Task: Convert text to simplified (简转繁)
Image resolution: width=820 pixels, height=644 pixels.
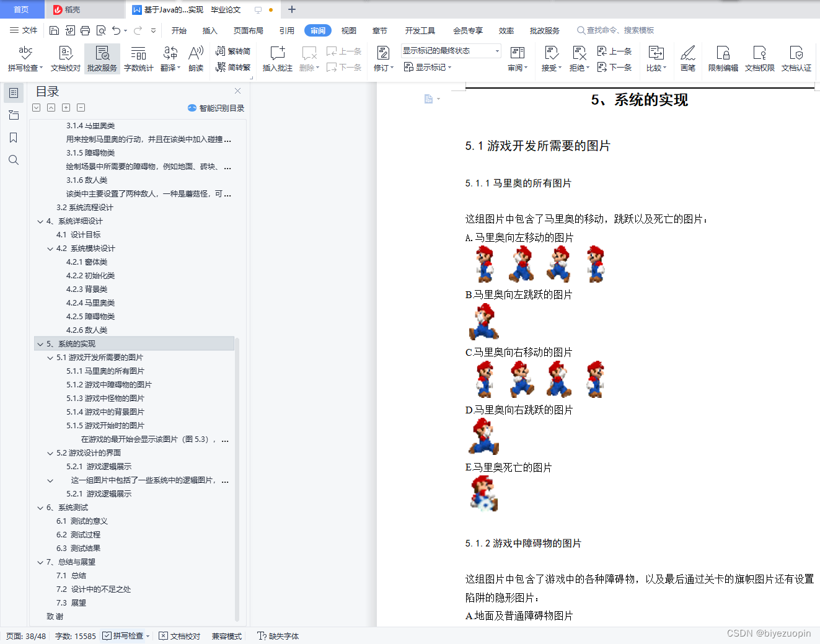Action: [x=233, y=67]
